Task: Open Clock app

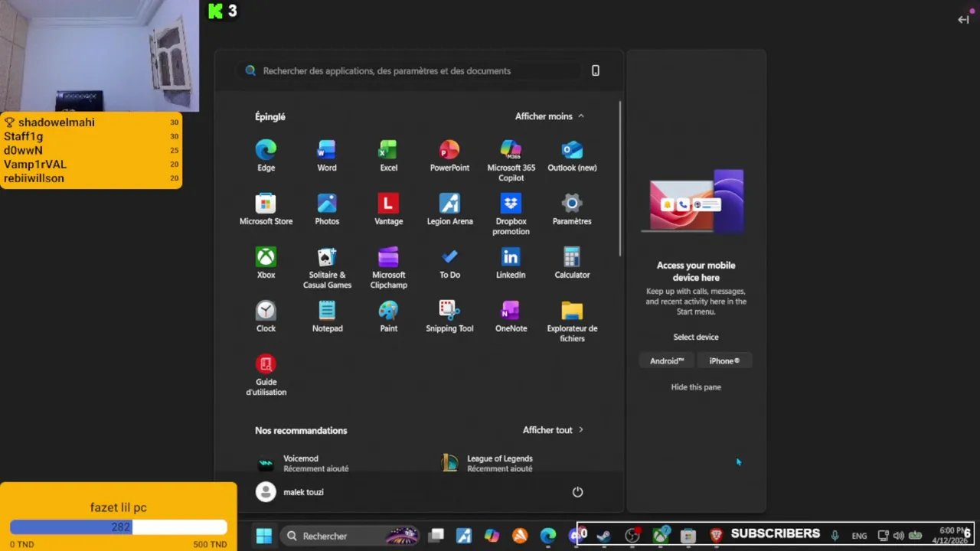Action: [266, 317]
